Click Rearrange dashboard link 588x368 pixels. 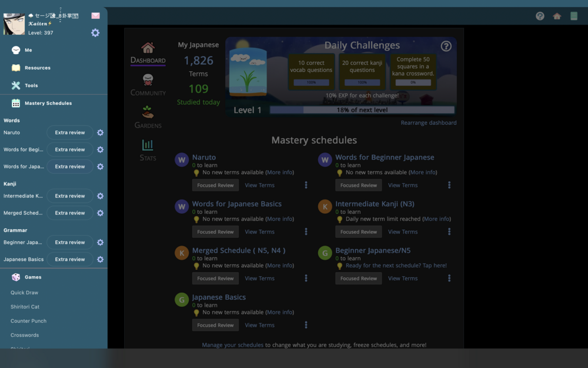(428, 122)
